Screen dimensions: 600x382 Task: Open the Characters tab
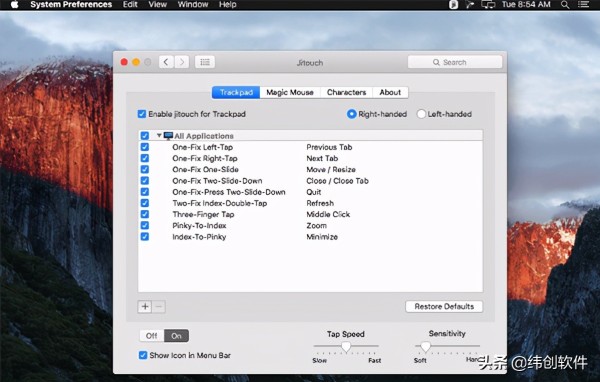pyautogui.click(x=346, y=92)
